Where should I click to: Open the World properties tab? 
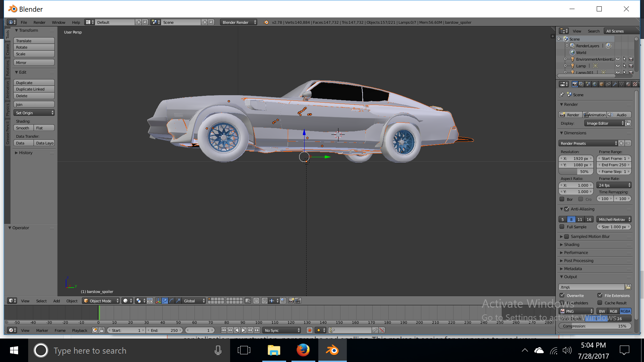[x=595, y=84]
